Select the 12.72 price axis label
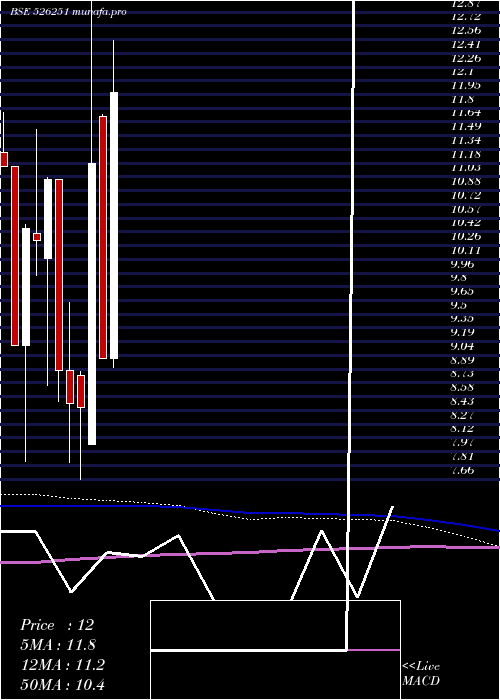This screenshot has width=500, height=700. tap(466, 17)
